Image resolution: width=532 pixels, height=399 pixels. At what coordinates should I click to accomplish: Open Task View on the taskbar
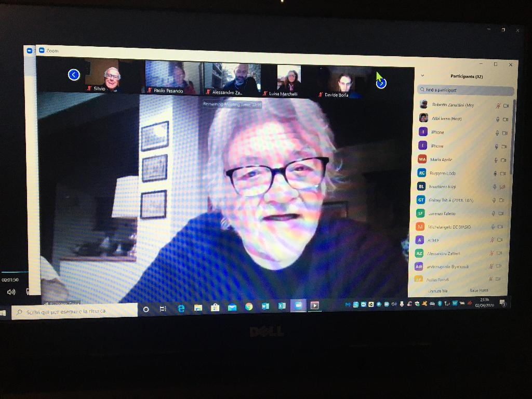[x=163, y=309]
